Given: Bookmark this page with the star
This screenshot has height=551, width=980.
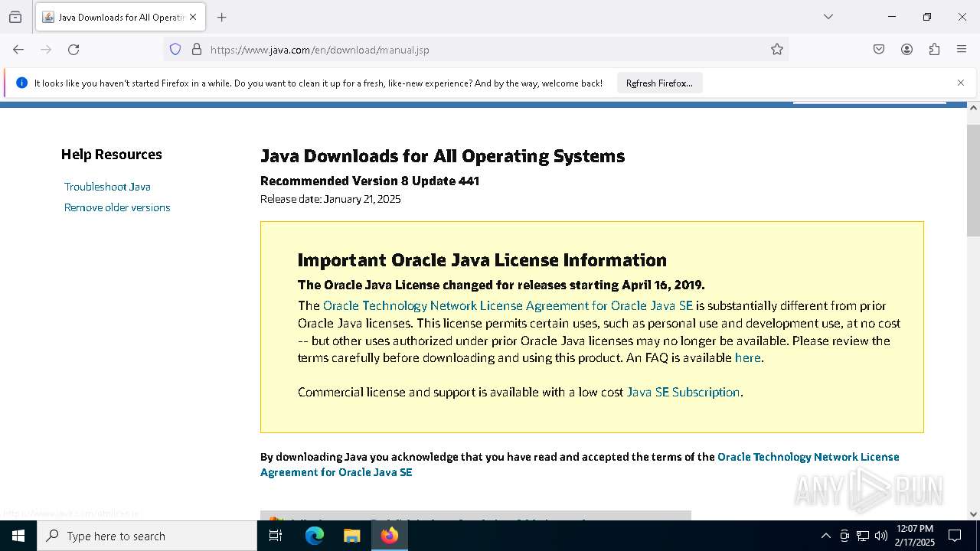Looking at the screenshot, I should point(777,50).
